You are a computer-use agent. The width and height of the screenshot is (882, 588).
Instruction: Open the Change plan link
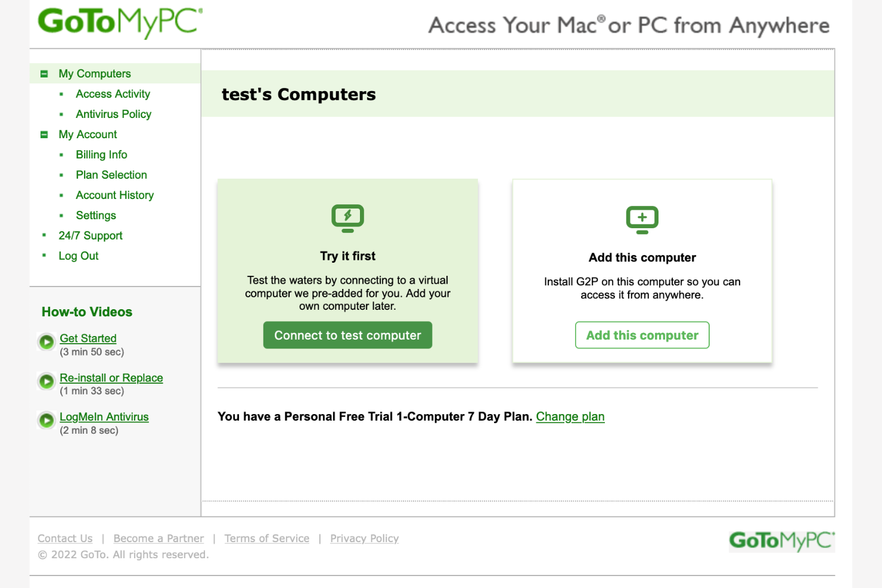[x=570, y=416]
